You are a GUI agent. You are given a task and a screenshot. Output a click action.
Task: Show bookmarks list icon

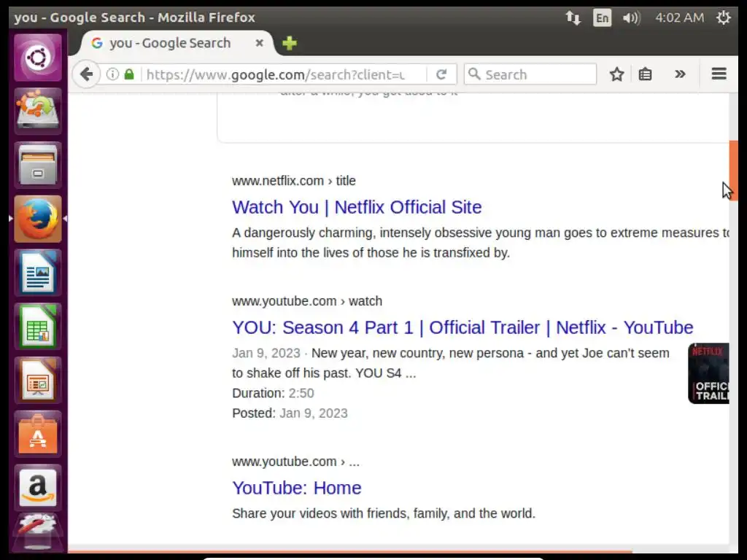pyautogui.click(x=645, y=74)
